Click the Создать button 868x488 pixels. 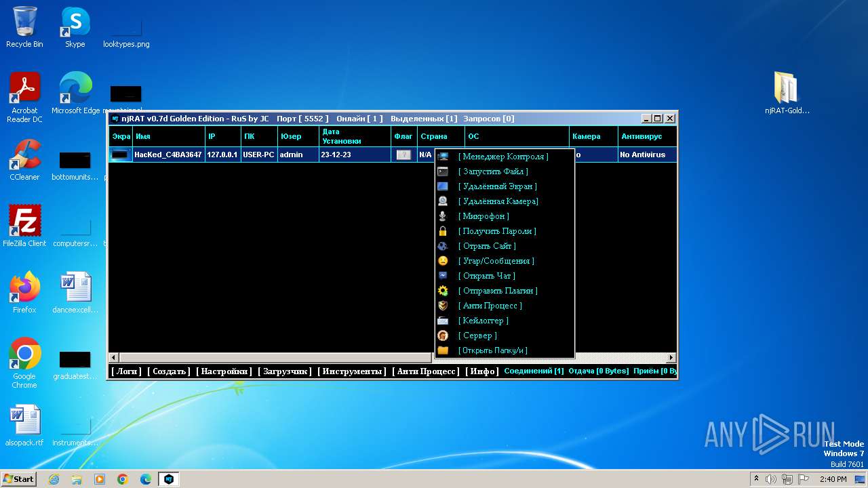169,371
